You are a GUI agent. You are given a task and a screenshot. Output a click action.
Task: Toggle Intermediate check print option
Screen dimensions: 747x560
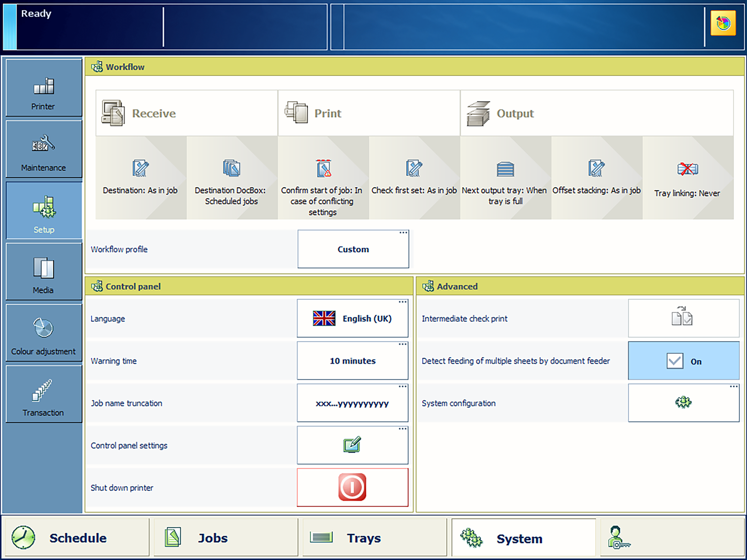point(683,318)
